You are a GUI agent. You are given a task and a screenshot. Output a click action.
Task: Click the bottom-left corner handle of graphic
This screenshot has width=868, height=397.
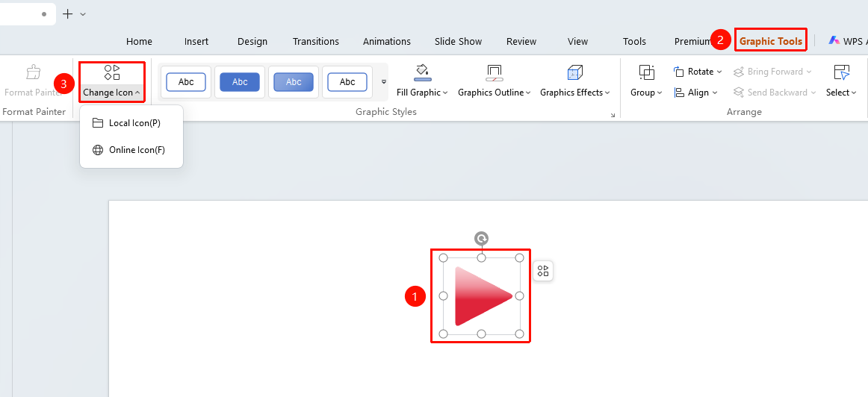[x=444, y=334]
